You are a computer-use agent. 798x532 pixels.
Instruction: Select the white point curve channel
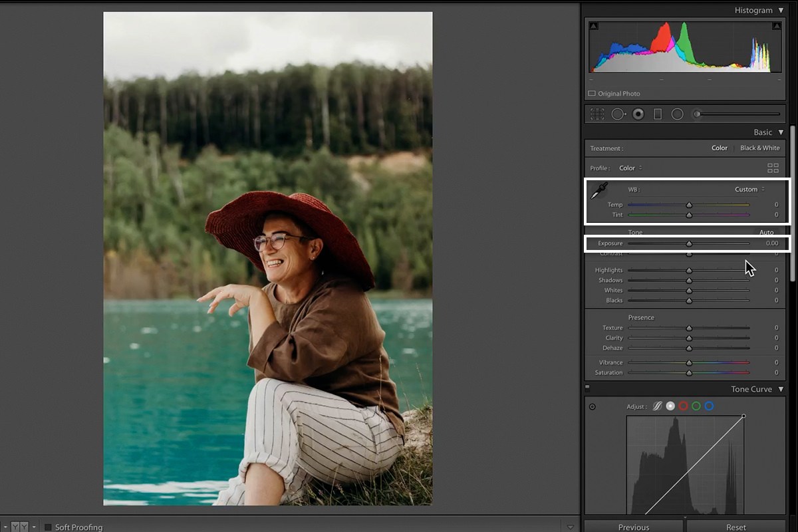670,406
